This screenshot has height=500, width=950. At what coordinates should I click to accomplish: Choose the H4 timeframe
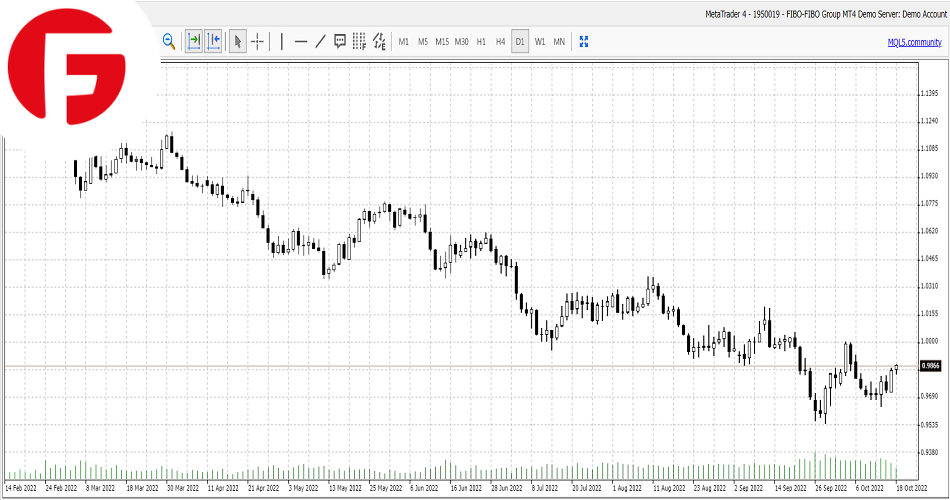point(500,42)
